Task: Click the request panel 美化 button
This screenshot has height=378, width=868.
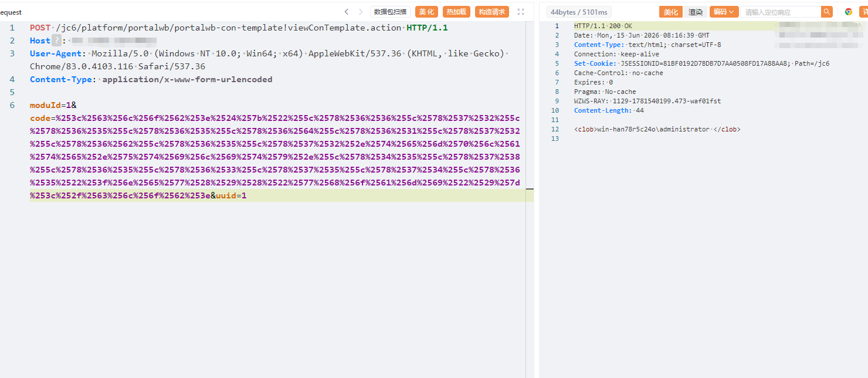Action: pyautogui.click(x=426, y=12)
